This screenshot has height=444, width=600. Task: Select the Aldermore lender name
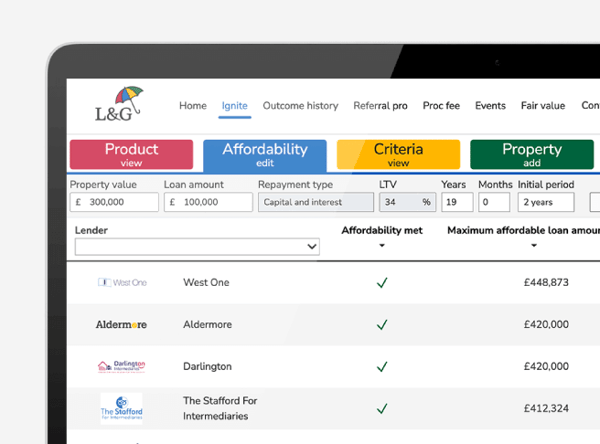click(207, 325)
